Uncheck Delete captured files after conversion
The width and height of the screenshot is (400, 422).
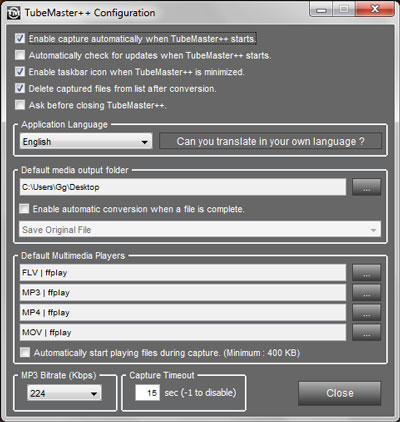pos(20,88)
